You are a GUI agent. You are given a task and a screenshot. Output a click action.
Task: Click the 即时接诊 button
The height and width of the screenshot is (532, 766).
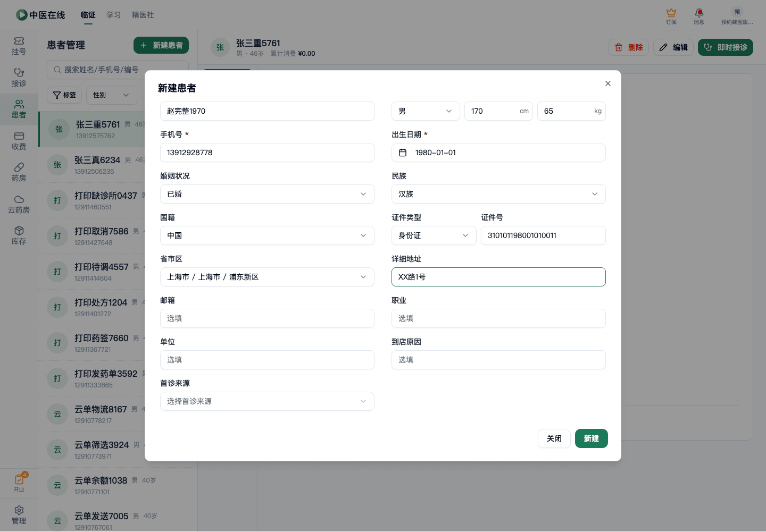(x=726, y=47)
